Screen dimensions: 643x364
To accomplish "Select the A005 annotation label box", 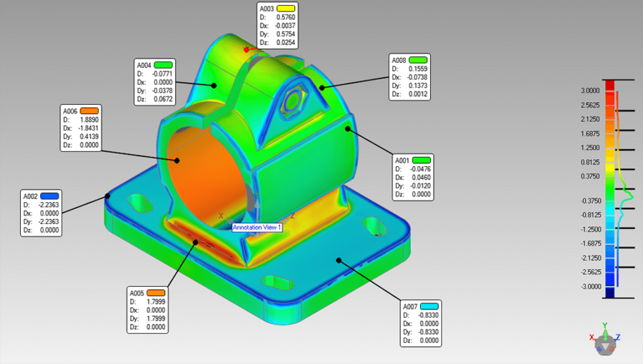I will click(x=148, y=310).
